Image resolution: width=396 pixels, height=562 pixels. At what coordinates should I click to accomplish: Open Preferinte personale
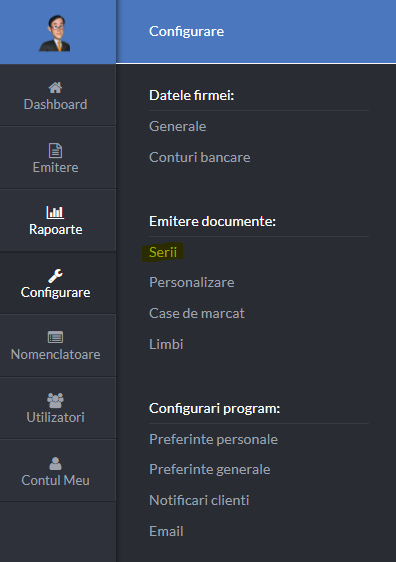coord(213,439)
